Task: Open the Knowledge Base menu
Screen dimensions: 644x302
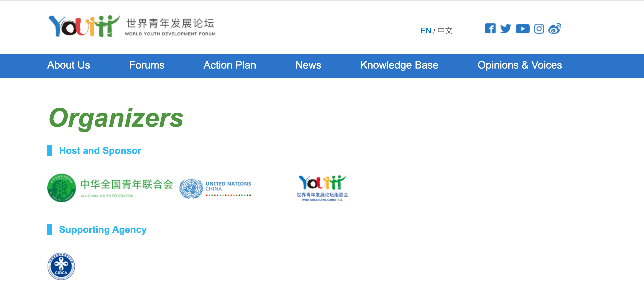Action: (399, 65)
